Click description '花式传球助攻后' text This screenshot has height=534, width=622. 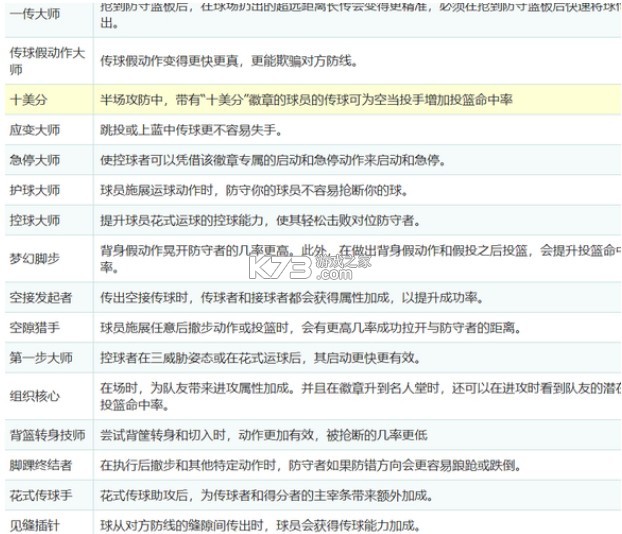(x=144, y=495)
